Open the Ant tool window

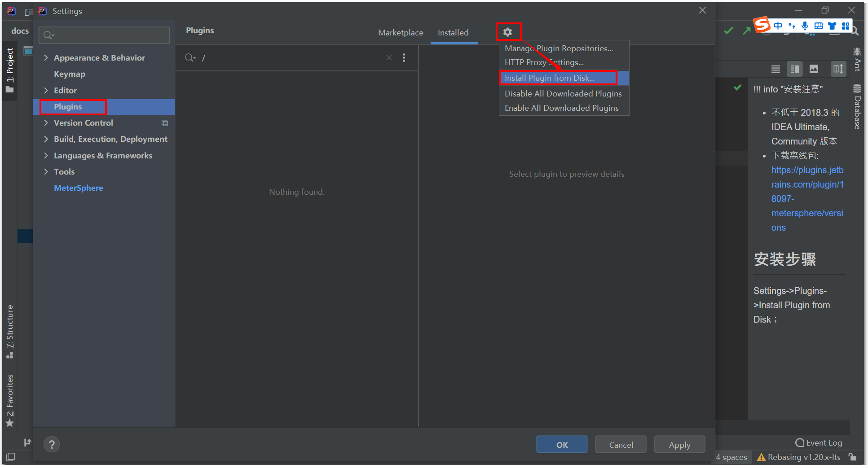[x=857, y=61]
